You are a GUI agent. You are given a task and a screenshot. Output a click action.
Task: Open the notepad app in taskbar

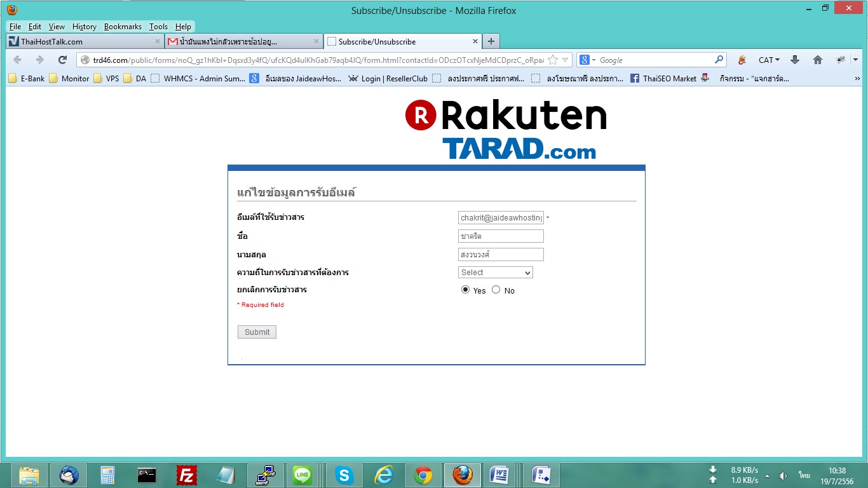[x=226, y=475]
